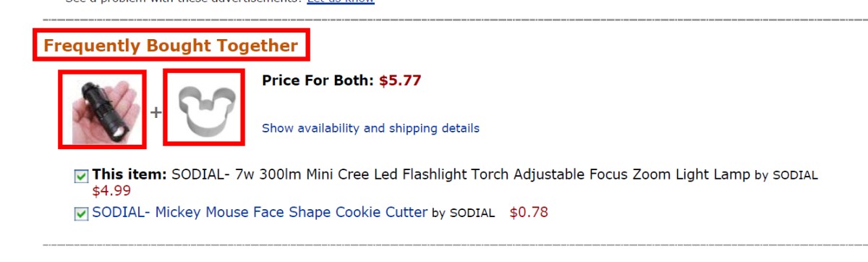Click the plus sign between product images
Viewport: 868px width, 262px height.
pyautogui.click(x=156, y=112)
